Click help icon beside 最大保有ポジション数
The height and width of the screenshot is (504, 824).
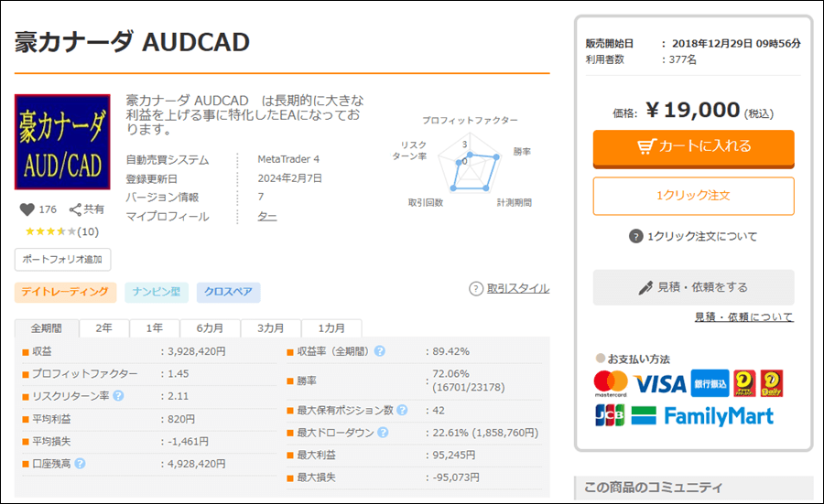pos(402,410)
